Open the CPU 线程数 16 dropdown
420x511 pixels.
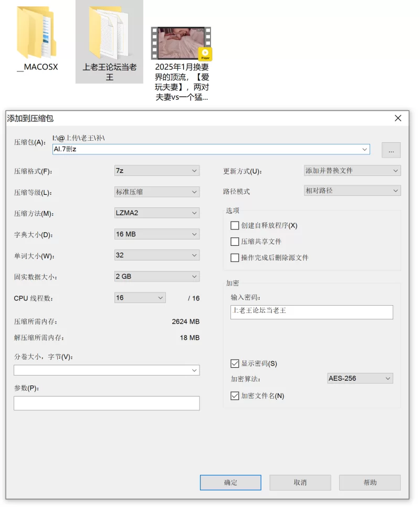(x=140, y=298)
